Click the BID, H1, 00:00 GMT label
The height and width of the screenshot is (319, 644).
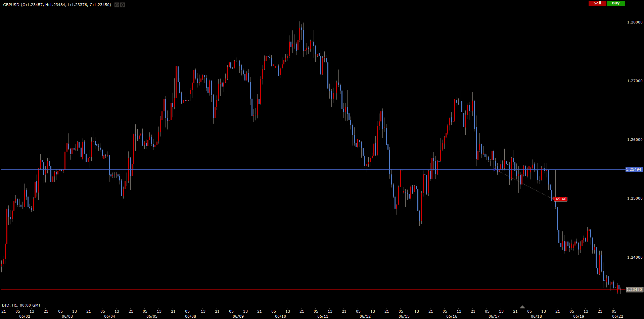point(21,305)
